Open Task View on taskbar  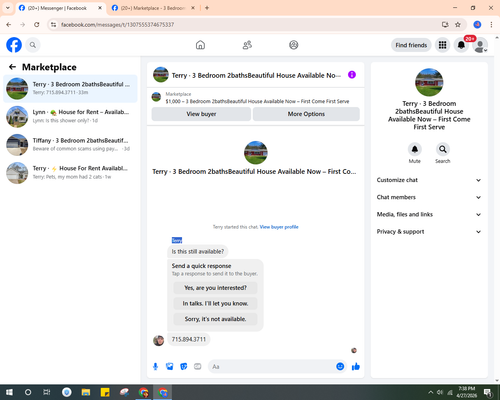[x=47, y=392]
